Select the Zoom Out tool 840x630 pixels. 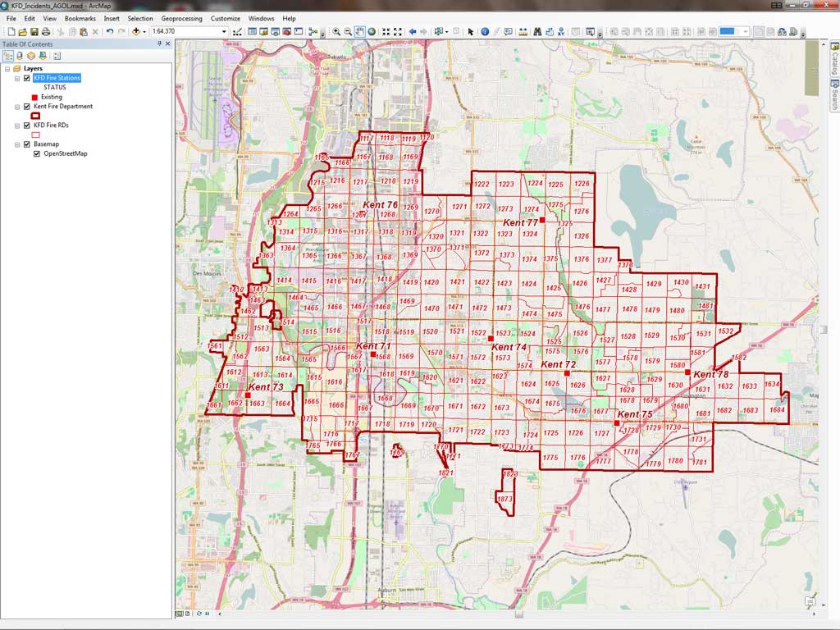pyautogui.click(x=348, y=32)
